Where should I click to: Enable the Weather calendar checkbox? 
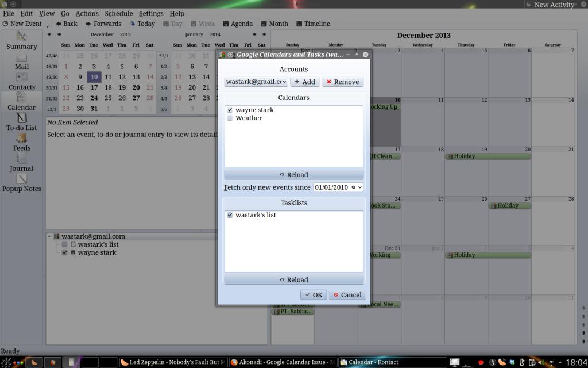(x=230, y=118)
